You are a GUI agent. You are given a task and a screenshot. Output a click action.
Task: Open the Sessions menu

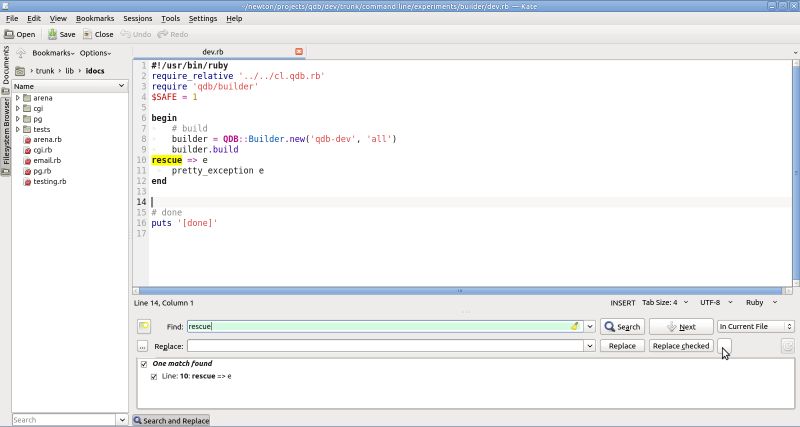point(138,18)
